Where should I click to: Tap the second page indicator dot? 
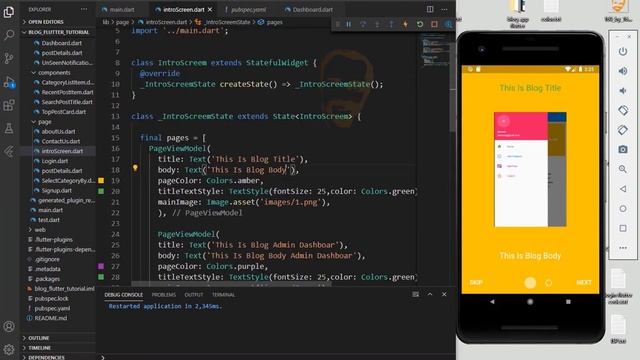(549, 282)
